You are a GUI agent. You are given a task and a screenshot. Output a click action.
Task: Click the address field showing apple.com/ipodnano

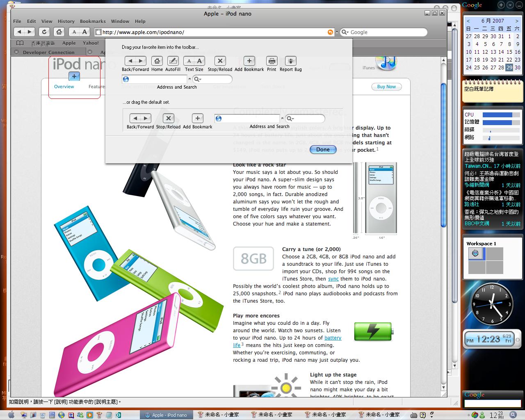[213, 32]
